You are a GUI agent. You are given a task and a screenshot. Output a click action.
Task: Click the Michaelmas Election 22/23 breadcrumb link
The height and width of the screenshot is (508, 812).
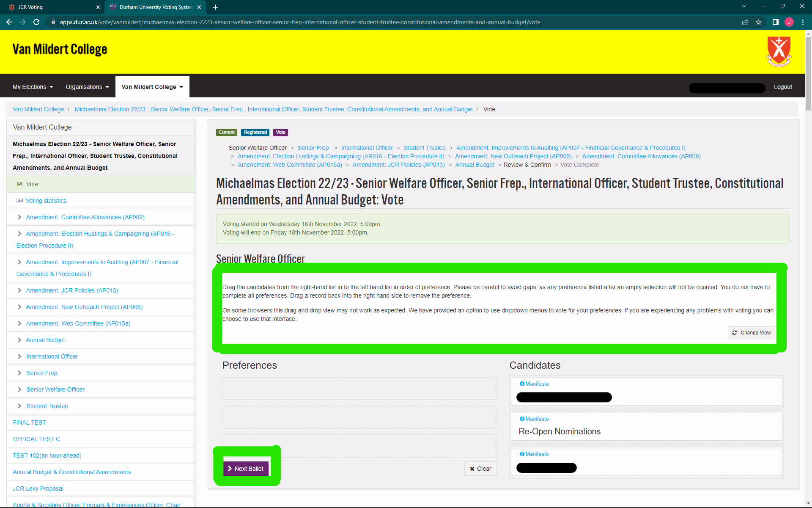click(274, 109)
